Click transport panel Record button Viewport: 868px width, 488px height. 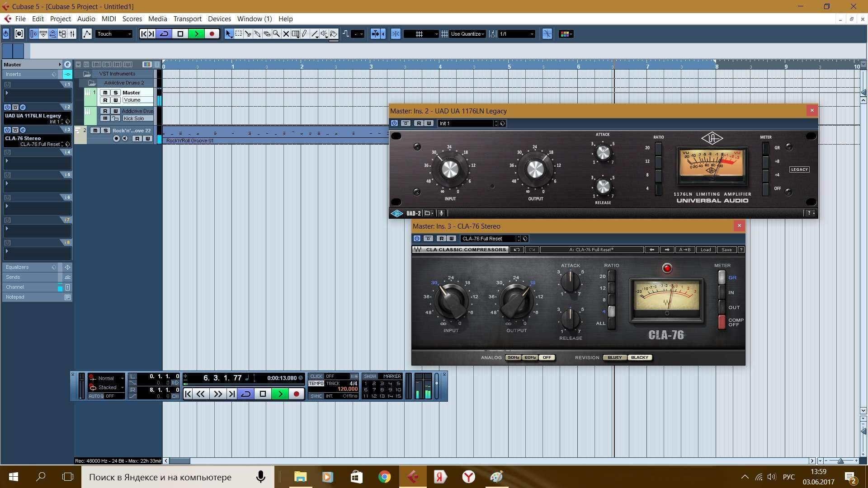pos(296,394)
